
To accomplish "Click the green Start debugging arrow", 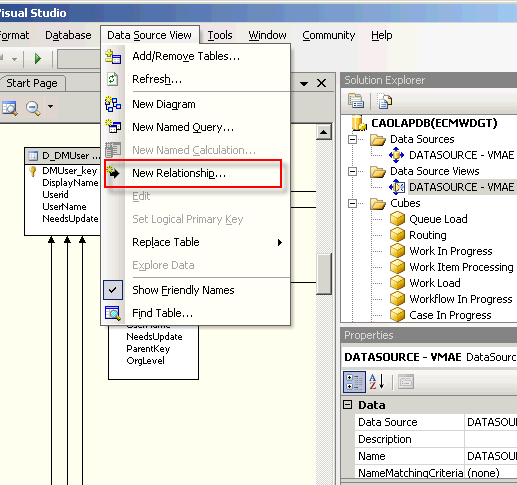I will point(38,59).
